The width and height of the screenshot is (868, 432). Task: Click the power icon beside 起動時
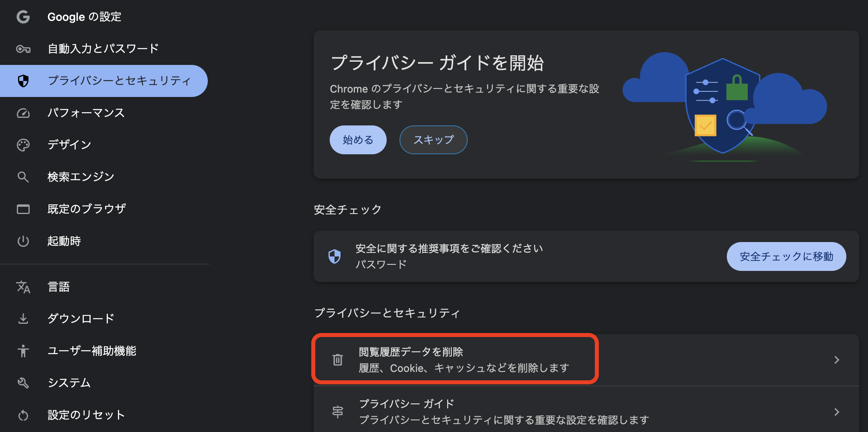[23, 241]
